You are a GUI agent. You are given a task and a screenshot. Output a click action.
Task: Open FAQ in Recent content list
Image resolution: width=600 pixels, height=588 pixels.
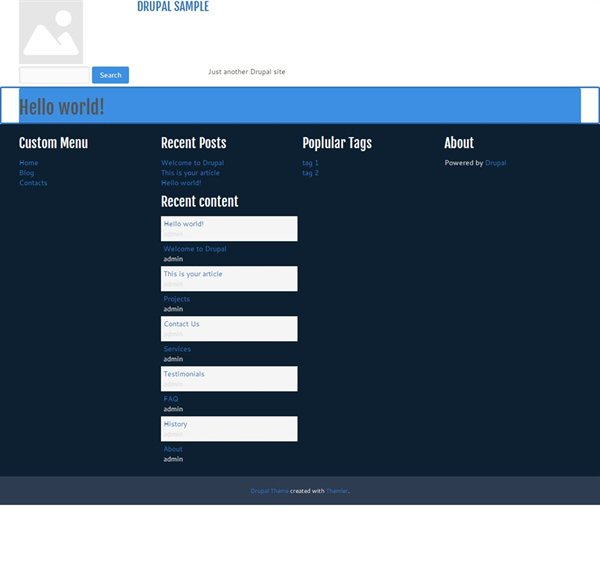click(171, 399)
